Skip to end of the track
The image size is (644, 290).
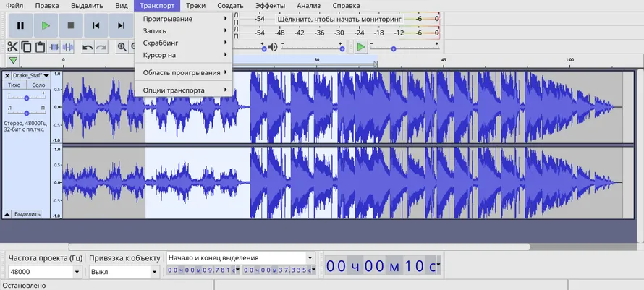pos(121,26)
